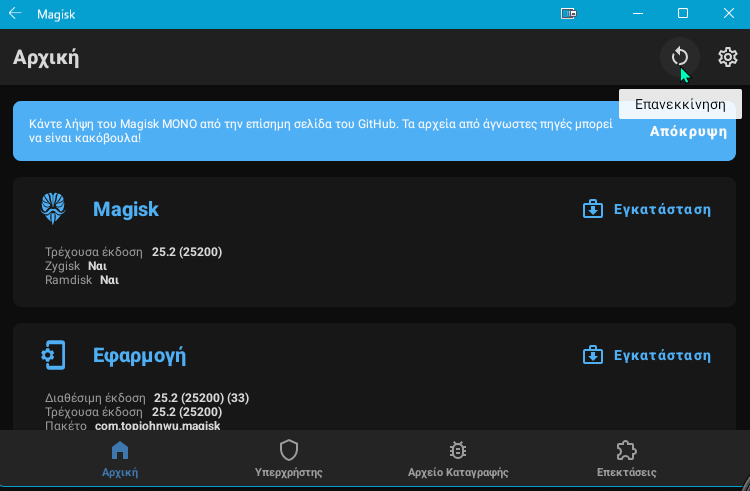The height and width of the screenshot is (491, 750).
Task: Click the Εφαρμογή phone-gear icon
Action: (53, 355)
